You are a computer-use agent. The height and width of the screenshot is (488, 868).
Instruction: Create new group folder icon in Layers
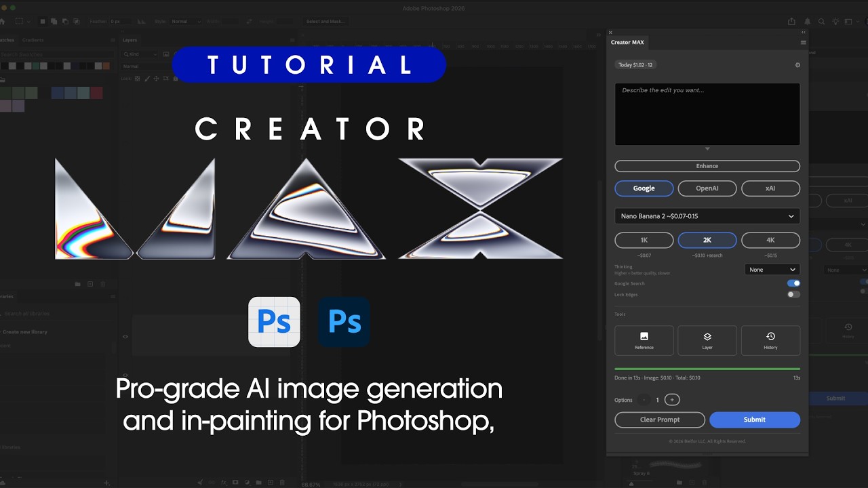click(x=258, y=483)
